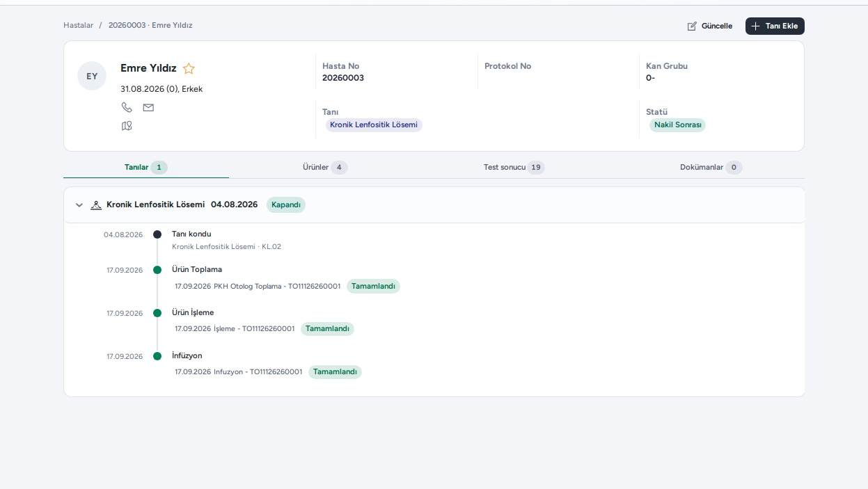Click the Ürün İşleme timeline title
This screenshot has width=868, height=489.
click(193, 313)
